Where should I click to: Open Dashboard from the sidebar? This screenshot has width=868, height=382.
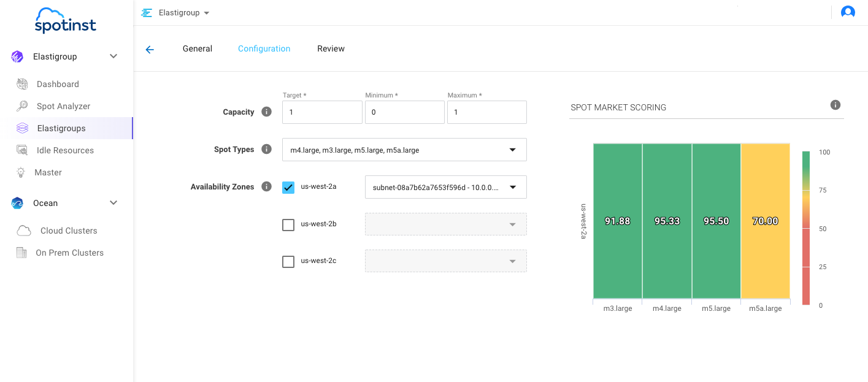coord(58,84)
